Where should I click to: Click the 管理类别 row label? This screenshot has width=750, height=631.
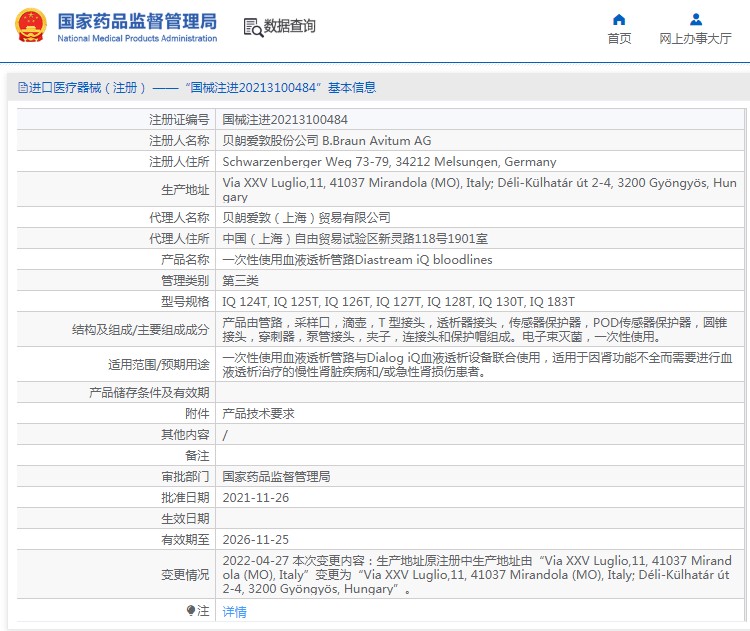pos(185,281)
